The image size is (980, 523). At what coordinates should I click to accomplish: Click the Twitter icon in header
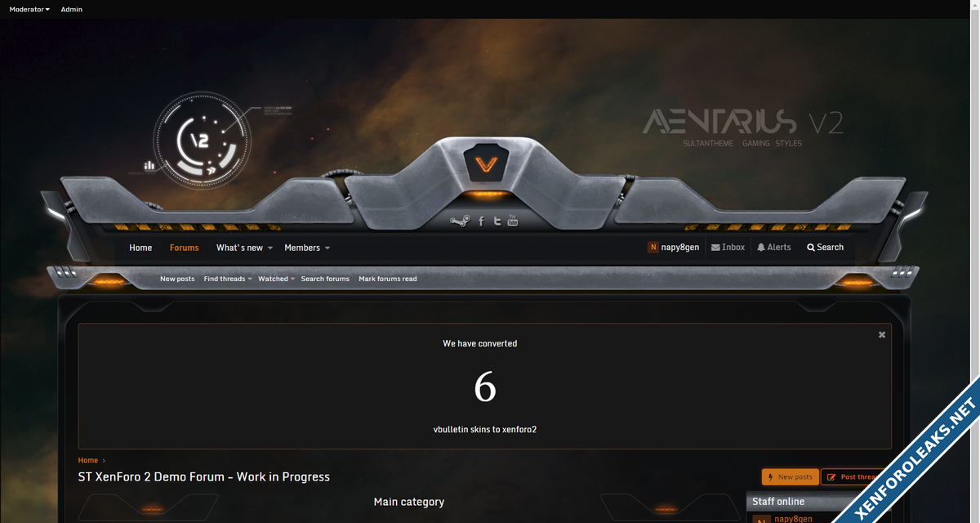click(x=497, y=221)
